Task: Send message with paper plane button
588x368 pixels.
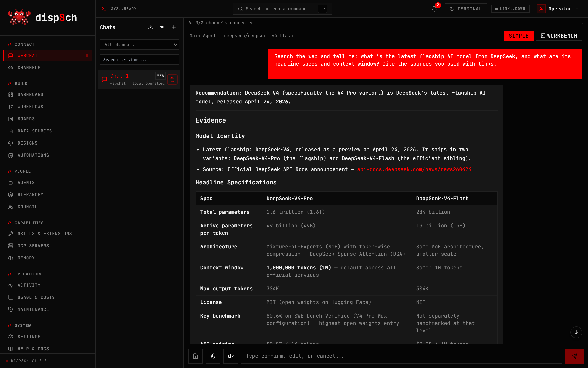Action: tap(574, 356)
